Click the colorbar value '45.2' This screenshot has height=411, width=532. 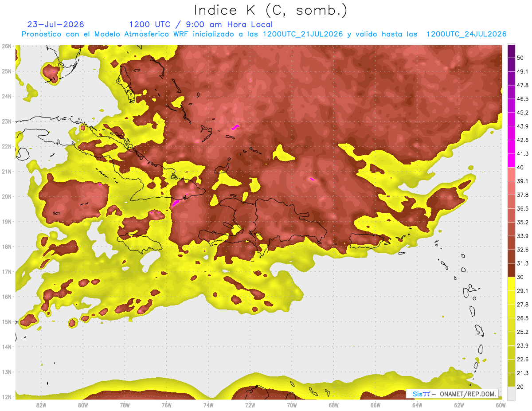523,113
